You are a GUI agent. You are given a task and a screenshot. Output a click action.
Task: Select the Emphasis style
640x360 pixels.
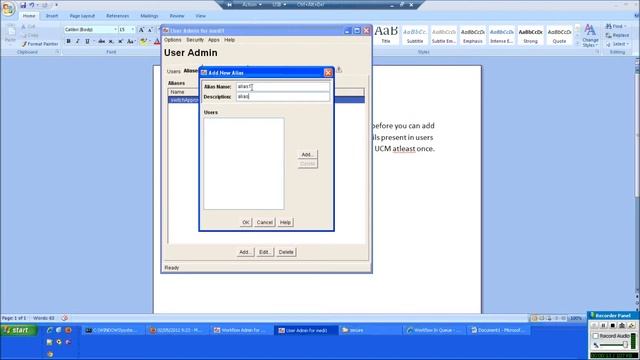pyautogui.click(x=473, y=35)
